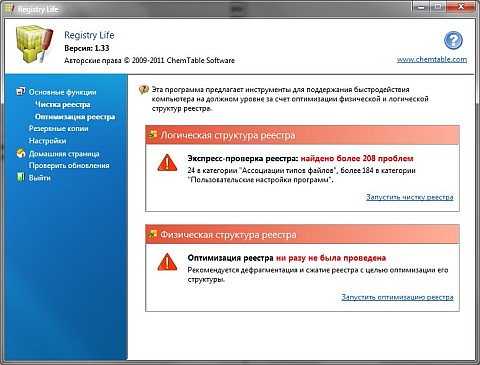Choose Проверить обновления
480x365 pixels.
(69, 165)
